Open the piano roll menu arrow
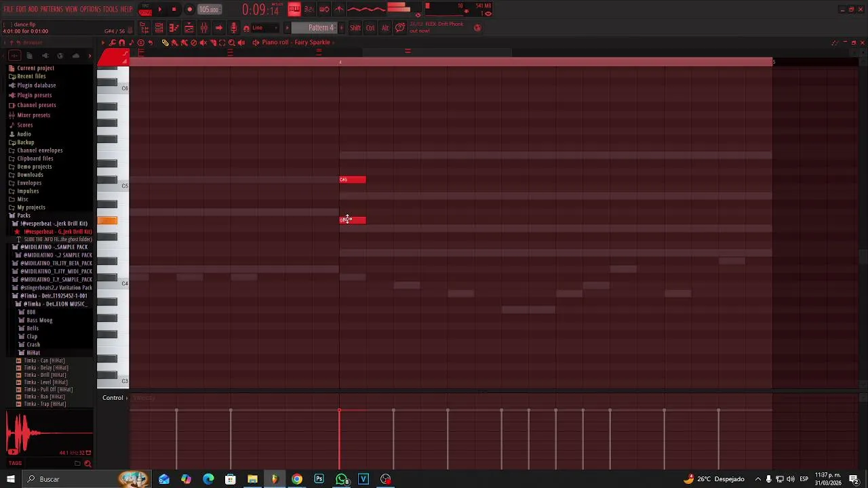868x488 pixels. [x=103, y=43]
